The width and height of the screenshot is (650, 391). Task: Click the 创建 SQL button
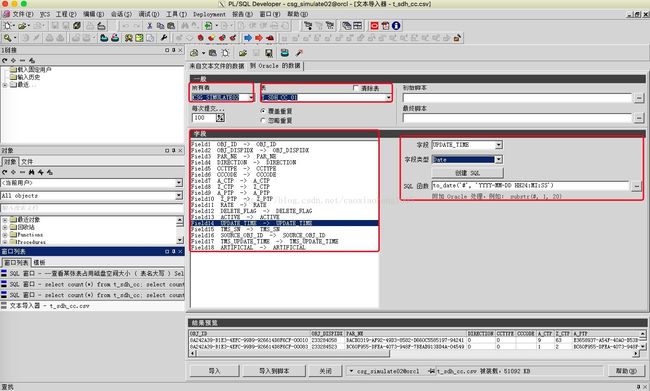(467, 173)
